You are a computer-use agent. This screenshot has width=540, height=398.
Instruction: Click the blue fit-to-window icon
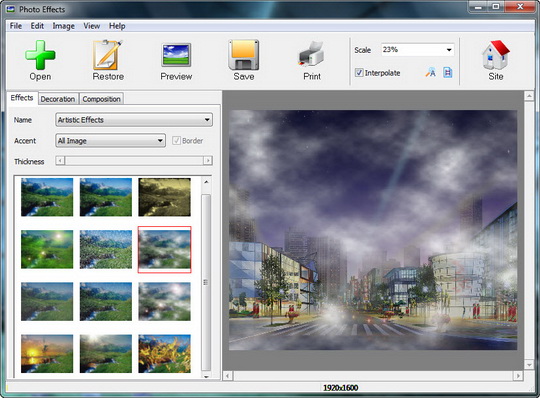coord(447,73)
